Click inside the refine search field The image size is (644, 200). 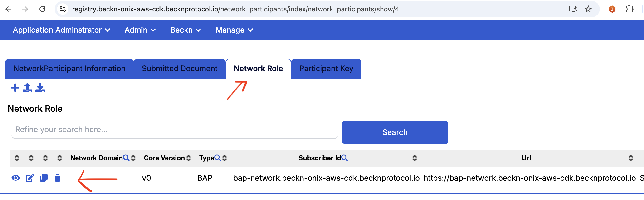(175, 130)
